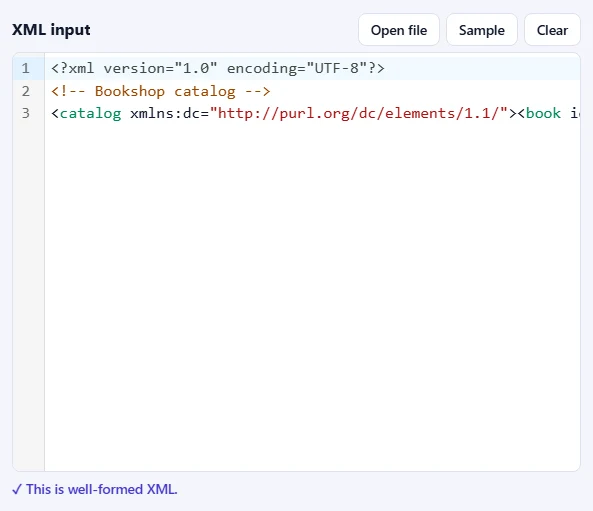Click the xmlns:dc attribute name
593x511 pixels.
(165, 113)
